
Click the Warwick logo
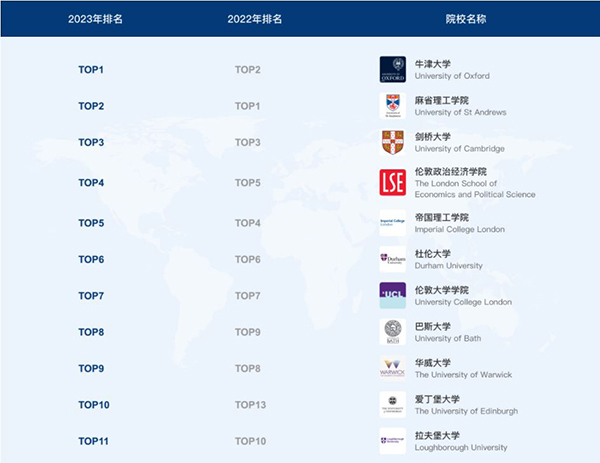pyautogui.click(x=393, y=368)
